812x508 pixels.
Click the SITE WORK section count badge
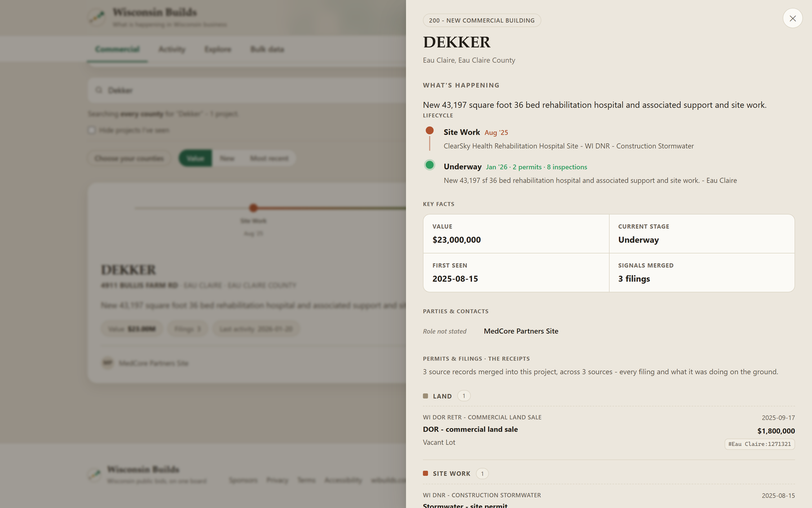[x=482, y=474]
